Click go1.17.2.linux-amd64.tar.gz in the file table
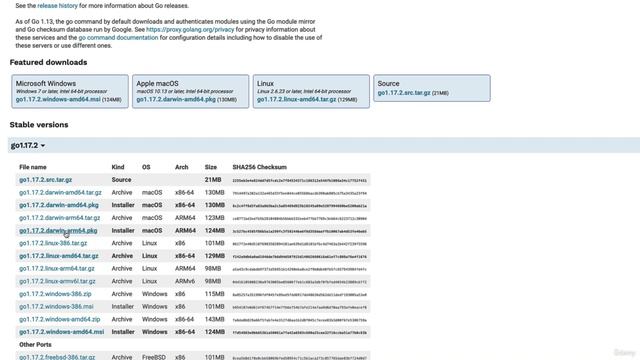640x360 pixels. 59,256
